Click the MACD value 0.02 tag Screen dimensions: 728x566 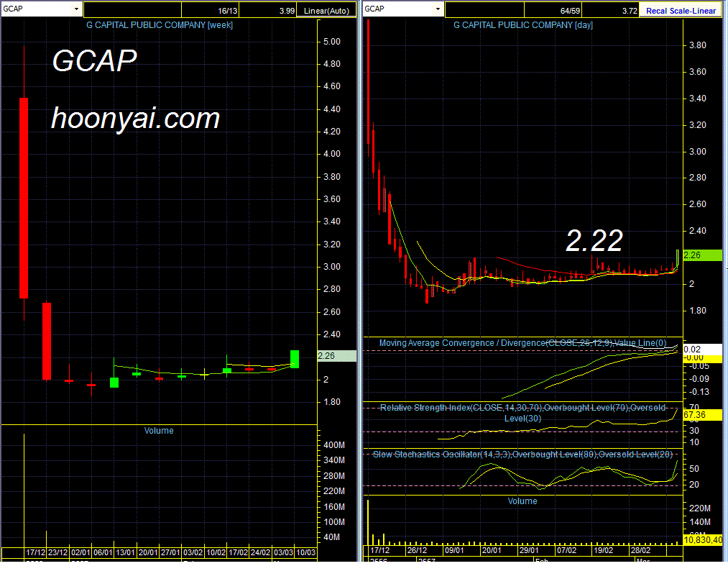coord(702,350)
